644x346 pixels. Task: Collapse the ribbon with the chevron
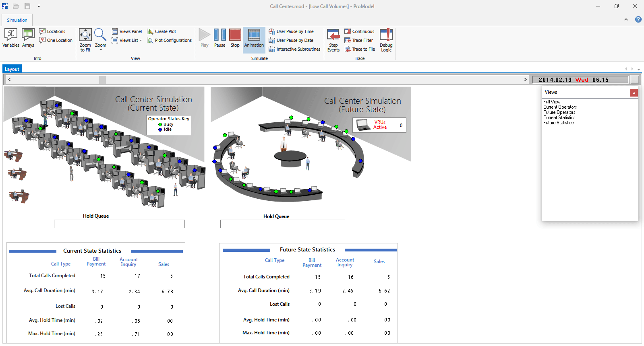tap(626, 19)
